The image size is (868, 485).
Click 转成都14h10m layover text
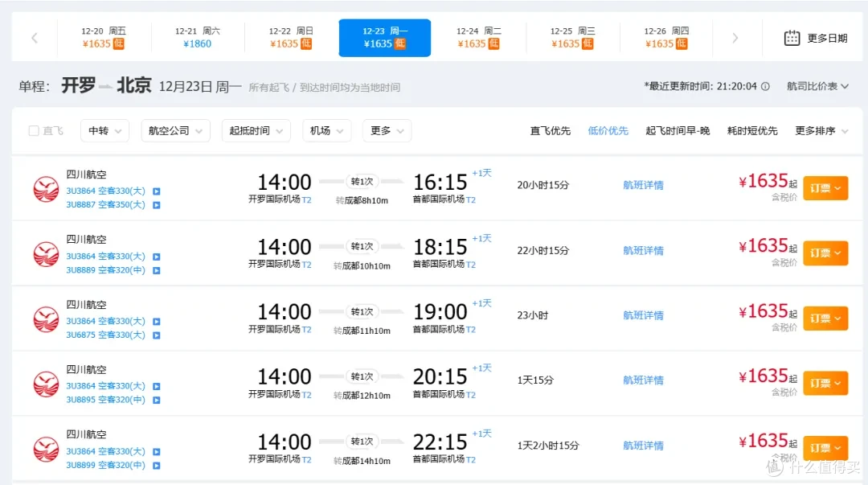[362, 461]
